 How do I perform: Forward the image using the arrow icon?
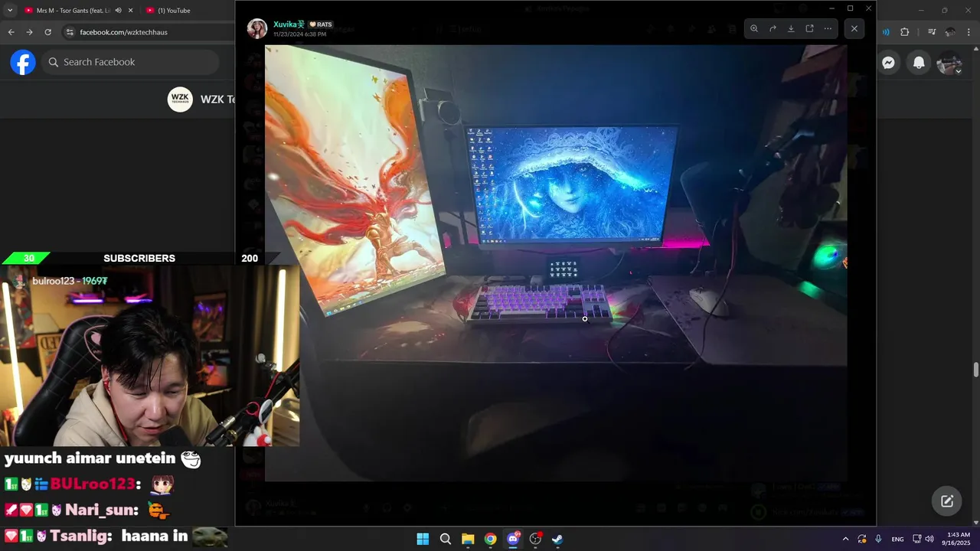tap(773, 28)
